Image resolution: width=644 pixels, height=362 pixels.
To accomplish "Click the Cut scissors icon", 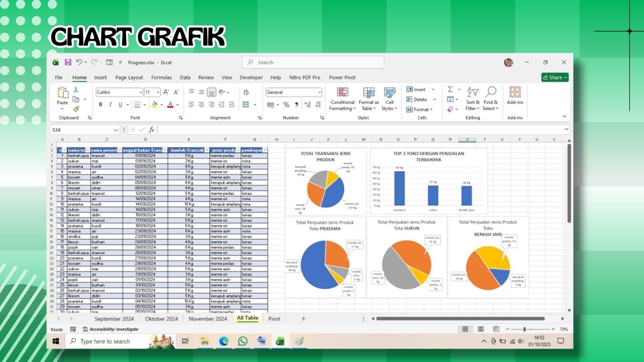I will pos(75,89).
